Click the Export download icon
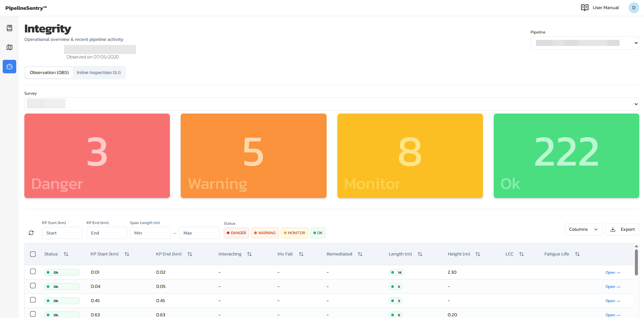Viewport: 644px width, 318px height. 613,229
